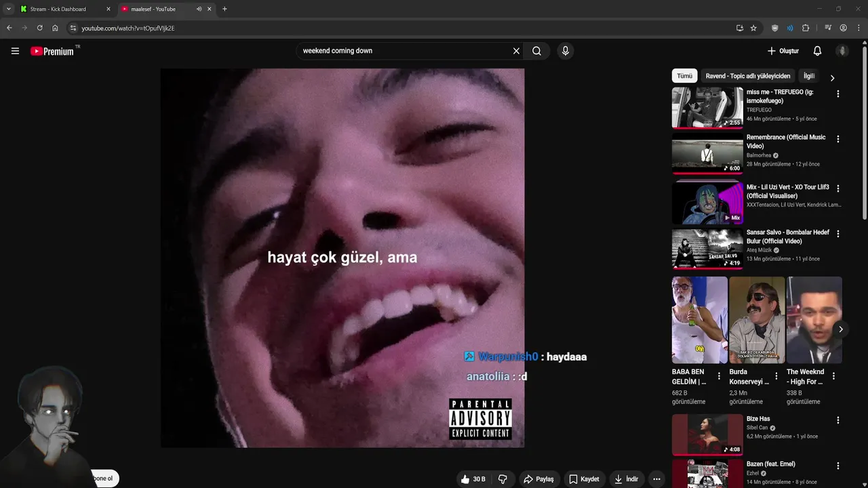Open options for 'The Weeknd - High For' short
868x488 pixels.
click(833, 376)
